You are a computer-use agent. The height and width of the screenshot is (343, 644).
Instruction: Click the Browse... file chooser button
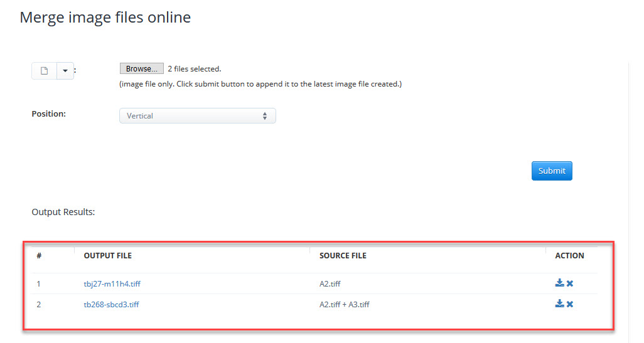point(141,69)
